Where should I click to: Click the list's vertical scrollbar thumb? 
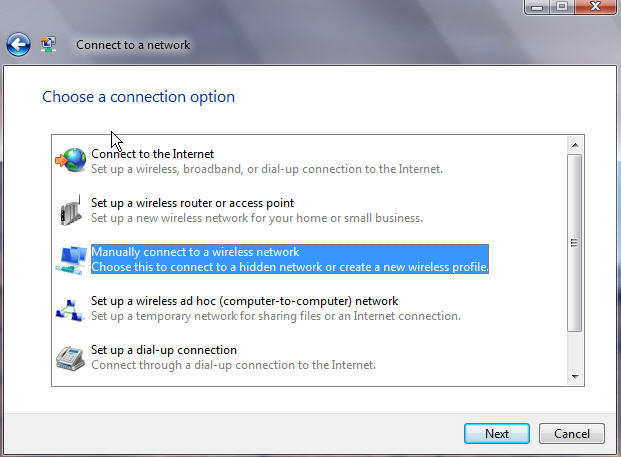[x=574, y=243]
